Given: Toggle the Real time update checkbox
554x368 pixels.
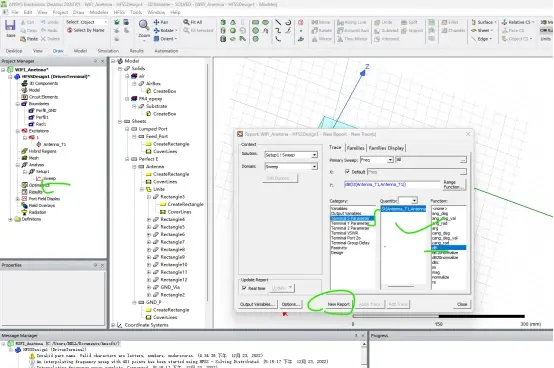Looking at the screenshot, I should [244, 288].
